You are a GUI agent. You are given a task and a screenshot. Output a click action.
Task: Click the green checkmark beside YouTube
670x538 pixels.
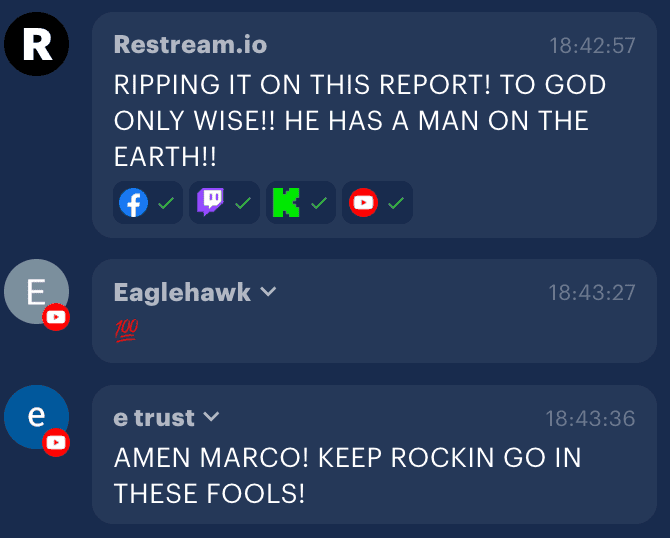(396, 203)
